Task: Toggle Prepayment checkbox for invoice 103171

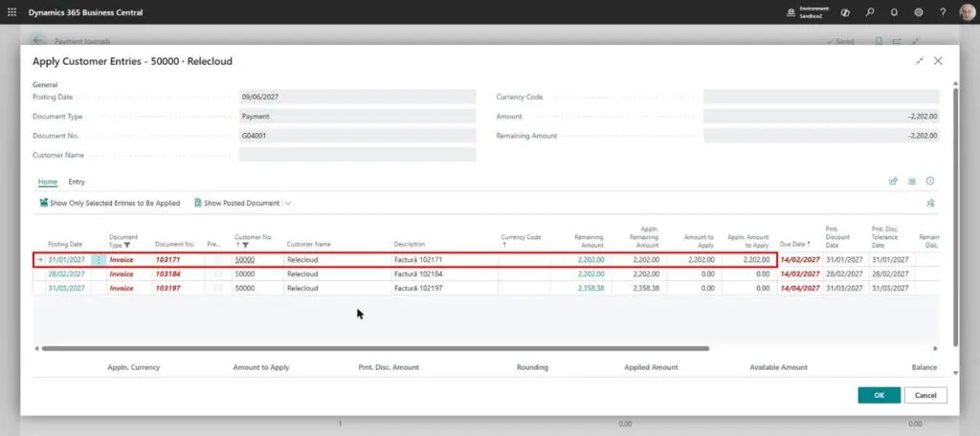Action: coord(217,260)
